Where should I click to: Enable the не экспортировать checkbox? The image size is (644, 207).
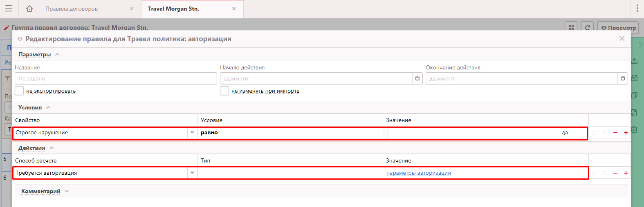coord(19,91)
